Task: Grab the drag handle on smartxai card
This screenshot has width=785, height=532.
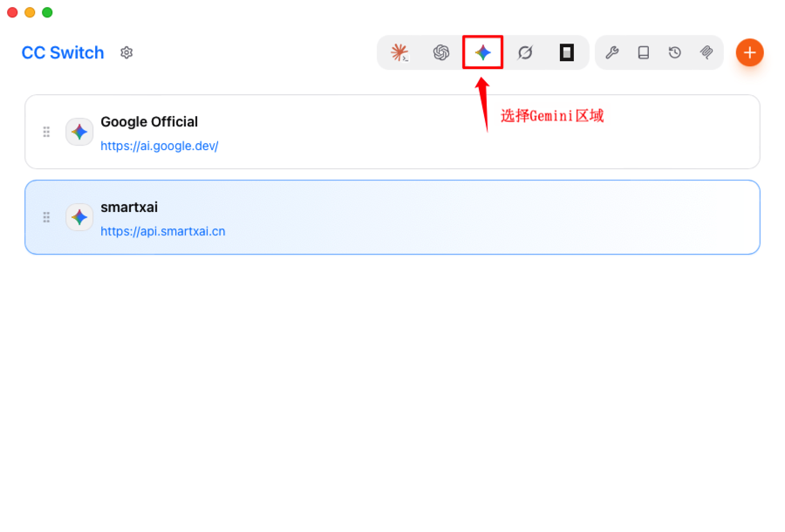Action: click(46, 217)
